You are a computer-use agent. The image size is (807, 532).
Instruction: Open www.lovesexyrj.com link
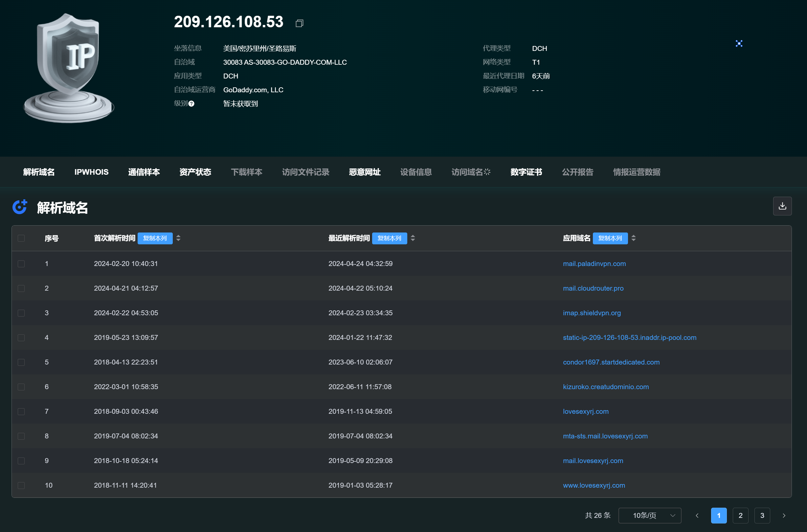pyautogui.click(x=594, y=485)
